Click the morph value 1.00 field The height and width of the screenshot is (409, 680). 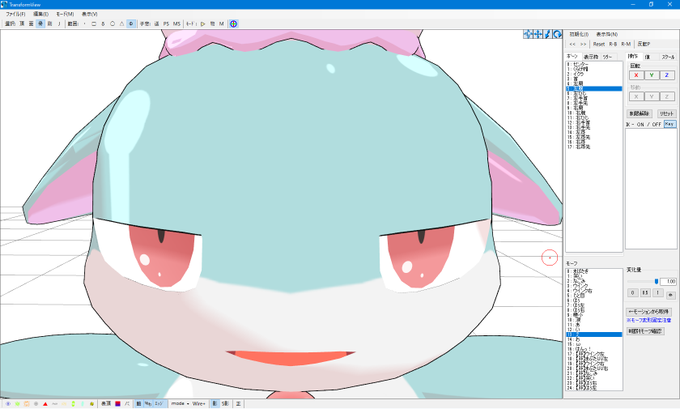click(x=668, y=281)
